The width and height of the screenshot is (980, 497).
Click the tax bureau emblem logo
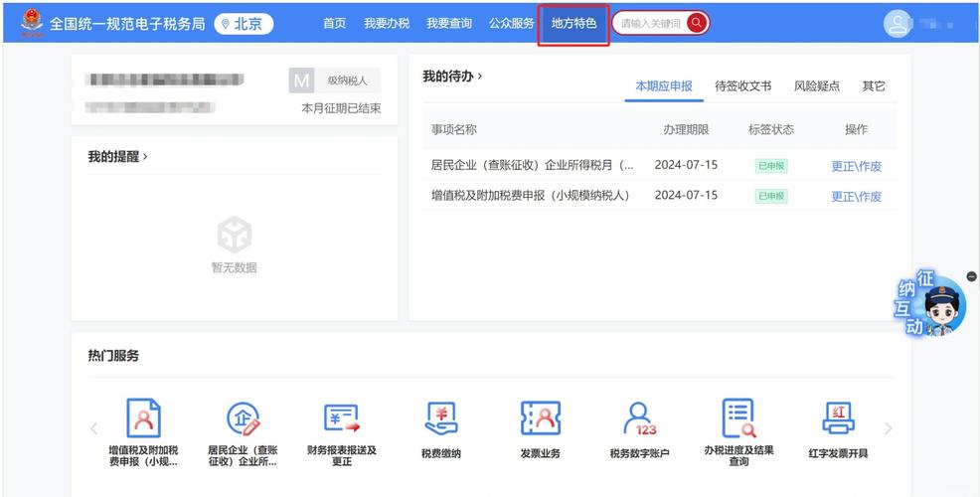[x=31, y=23]
